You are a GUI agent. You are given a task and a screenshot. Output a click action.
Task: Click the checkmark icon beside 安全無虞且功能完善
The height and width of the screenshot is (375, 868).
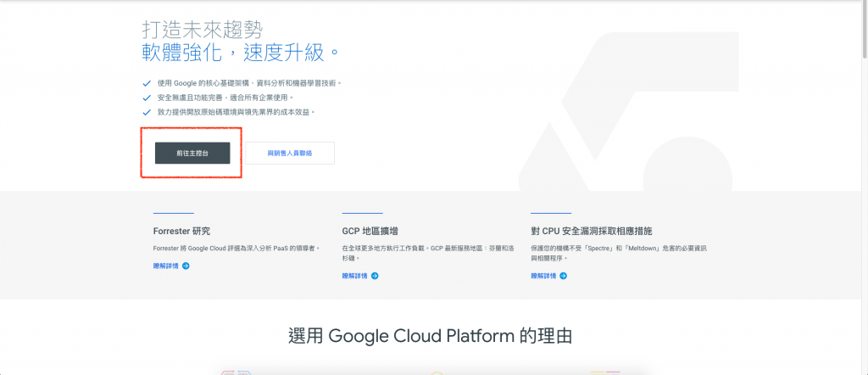pyautogui.click(x=147, y=98)
